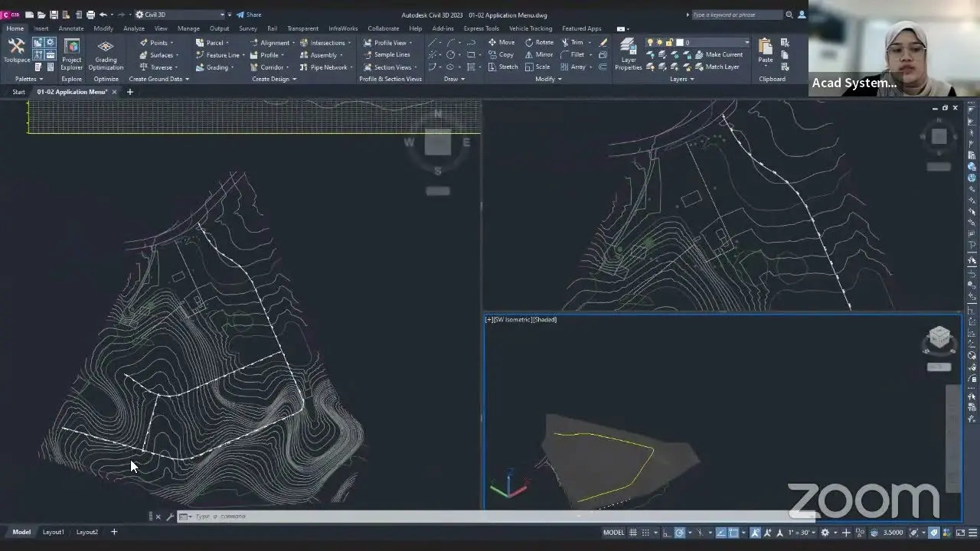
Task: Toggle polar tracking in status bar
Action: coord(679,533)
